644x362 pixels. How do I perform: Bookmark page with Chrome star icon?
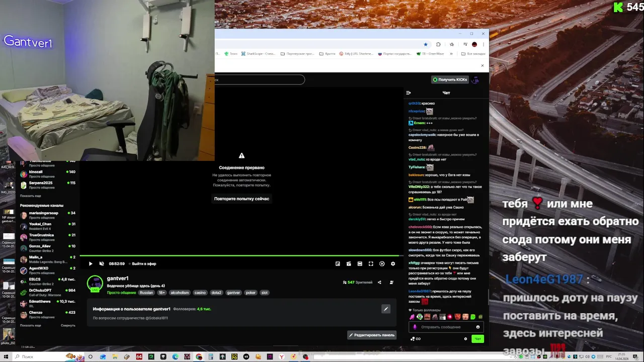point(426,44)
